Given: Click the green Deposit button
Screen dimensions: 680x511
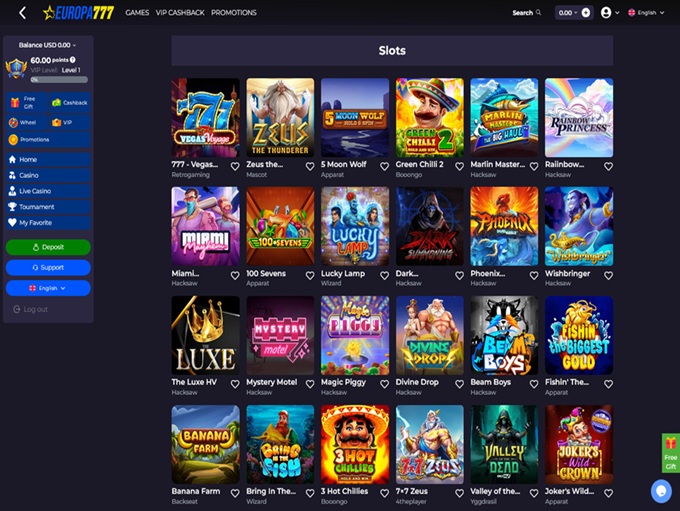Looking at the screenshot, I should [48, 247].
